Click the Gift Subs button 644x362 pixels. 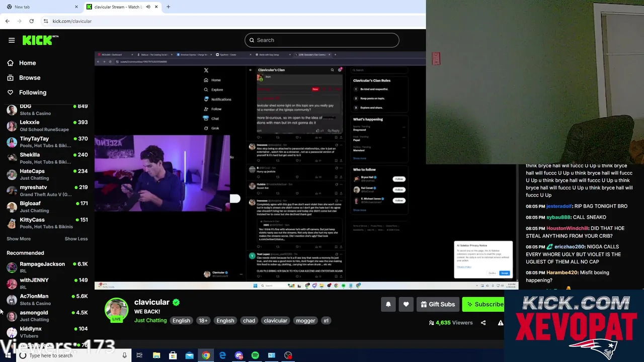pyautogui.click(x=438, y=304)
